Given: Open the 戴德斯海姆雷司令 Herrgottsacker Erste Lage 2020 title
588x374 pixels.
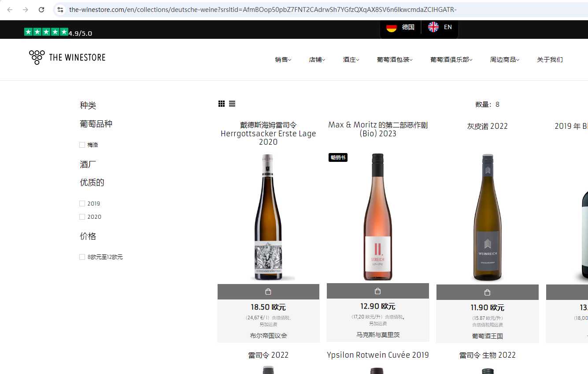Looking at the screenshot, I should click(268, 133).
